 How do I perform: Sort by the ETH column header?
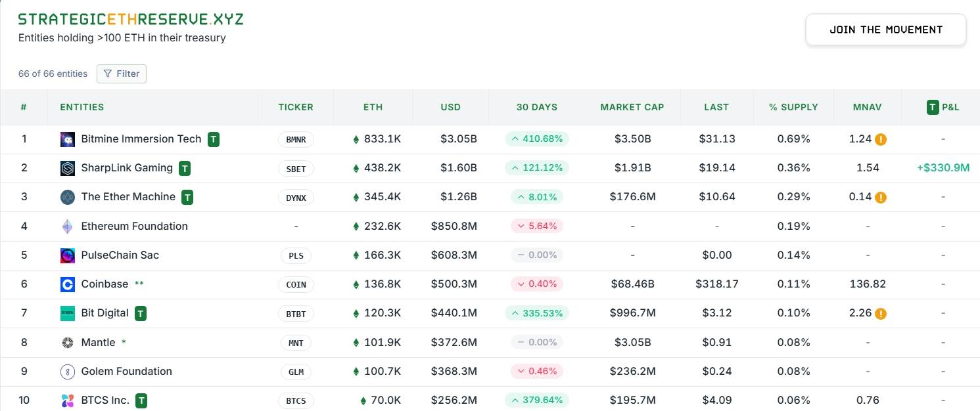(x=373, y=107)
